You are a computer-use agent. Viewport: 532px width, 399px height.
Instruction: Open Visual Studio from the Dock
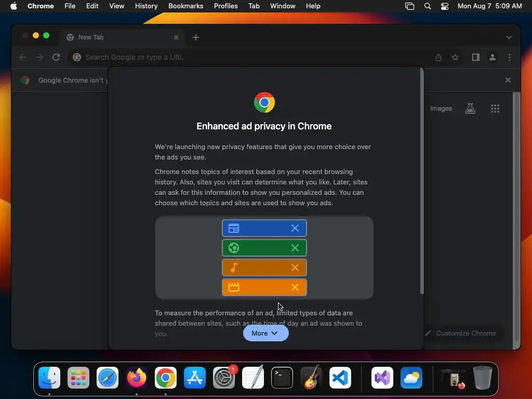pos(382,378)
